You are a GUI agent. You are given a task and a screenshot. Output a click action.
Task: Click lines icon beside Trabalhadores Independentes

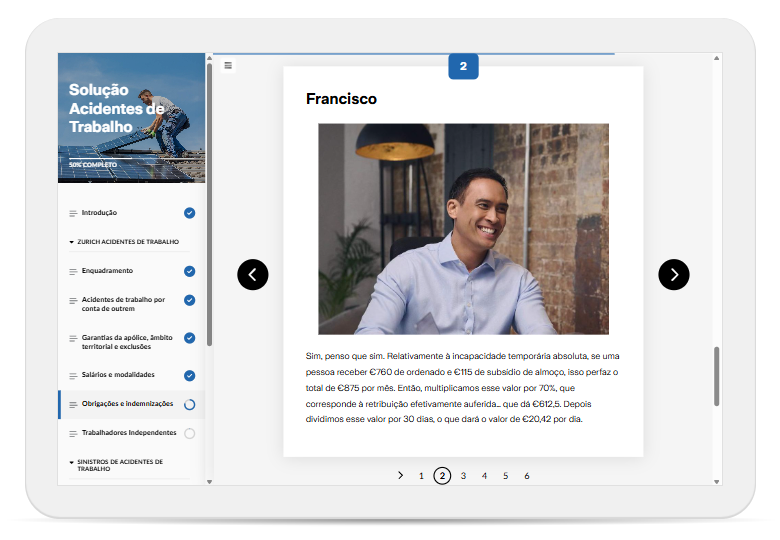(73, 434)
